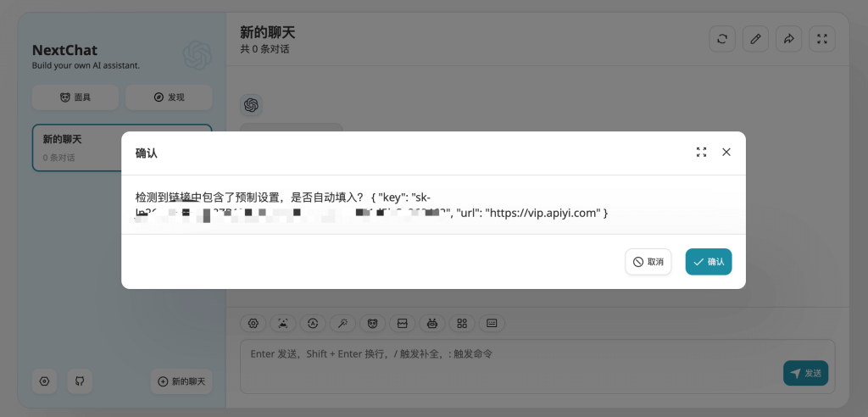The image size is (868, 417).
Task: Click the share arrow icon in header
Action: coord(788,39)
